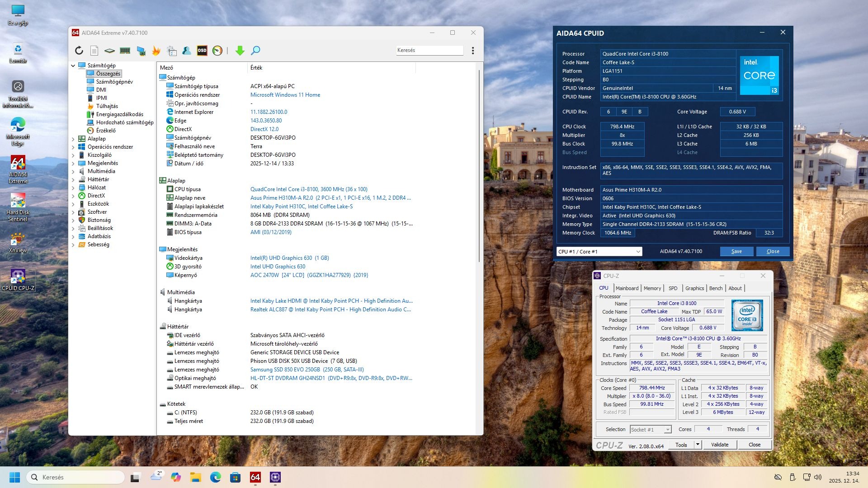Image resolution: width=868 pixels, height=488 pixels.
Task: Launch the System Stability Test flame icon
Action: pos(156,51)
